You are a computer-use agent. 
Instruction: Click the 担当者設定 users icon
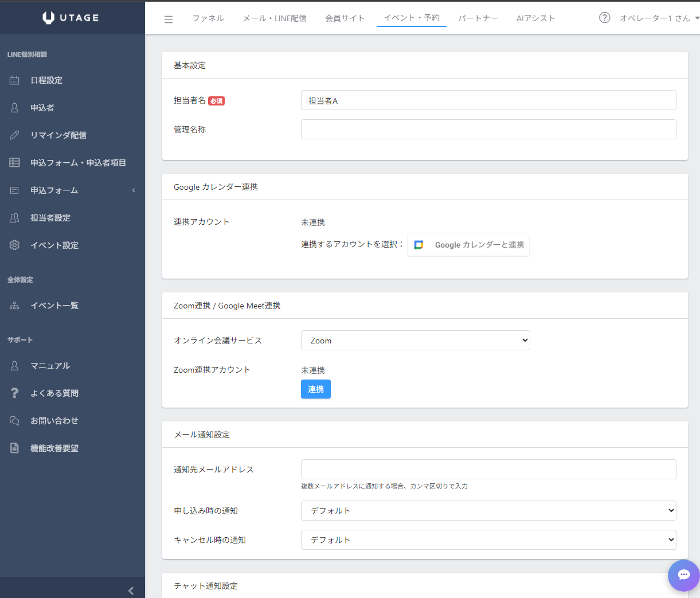pyautogui.click(x=14, y=218)
